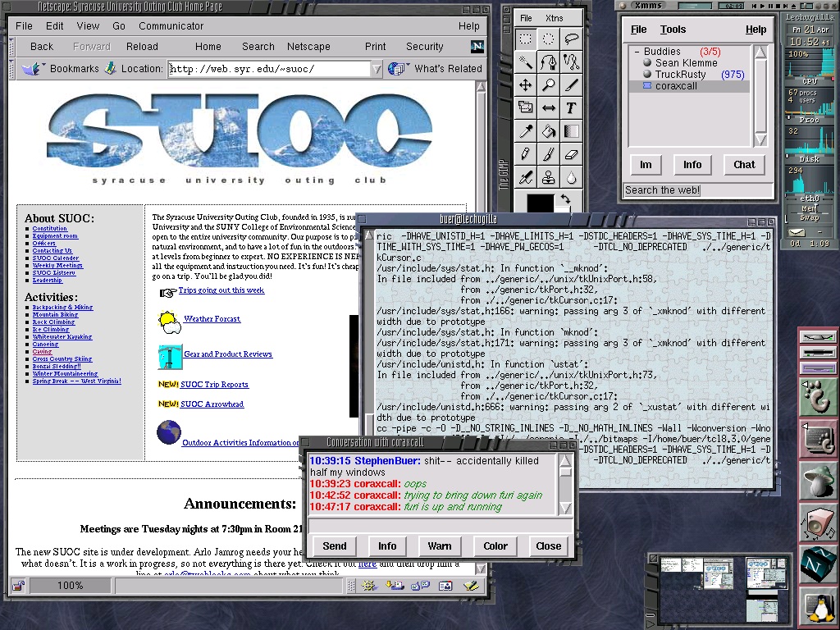The image size is (840, 630).
Task: Open the Netscape Communicator menu
Action: (x=171, y=25)
